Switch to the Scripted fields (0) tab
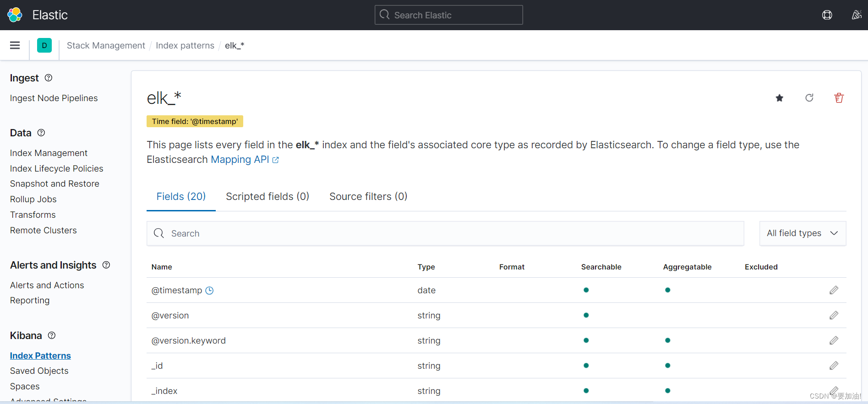The width and height of the screenshot is (868, 404). [267, 196]
